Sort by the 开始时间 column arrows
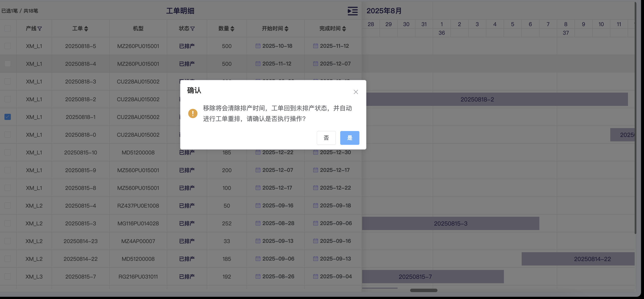Image resolution: width=644 pixels, height=299 pixels. point(287,29)
